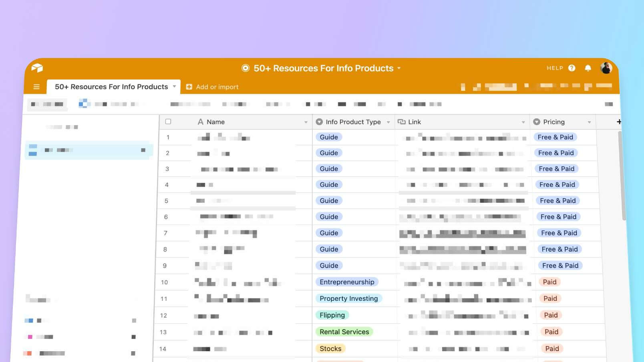Image resolution: width=644 pixels, height=362 pixels.
Task: Expand the base title dropdown arrow
Action: tap(399, 68)
